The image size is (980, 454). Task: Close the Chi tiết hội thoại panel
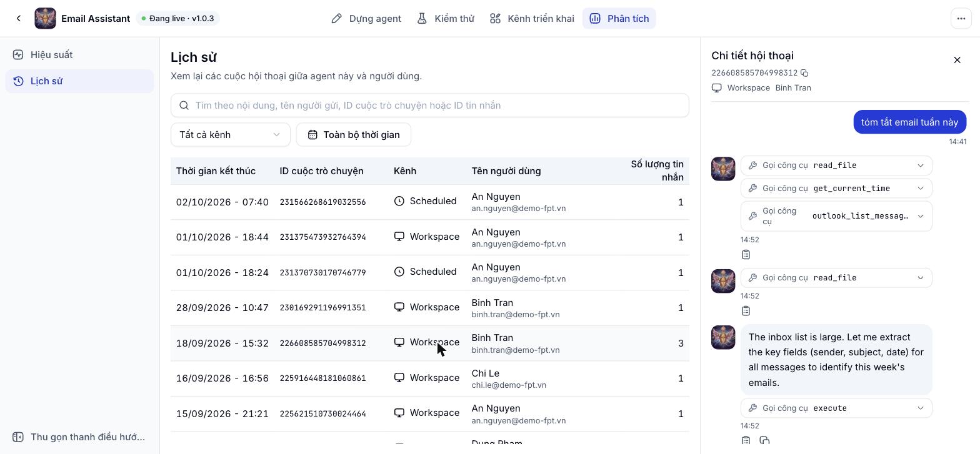tap(957, 60)
